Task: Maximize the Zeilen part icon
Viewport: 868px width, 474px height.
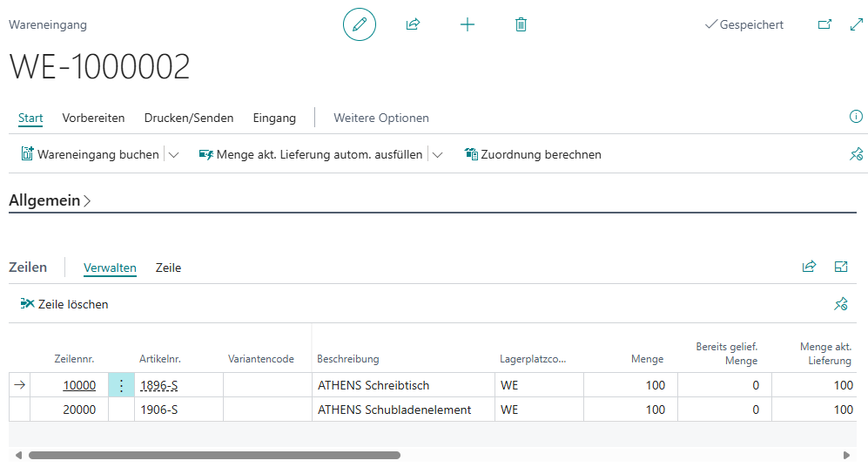Action: pyautogui.click(x=841, y=267)
